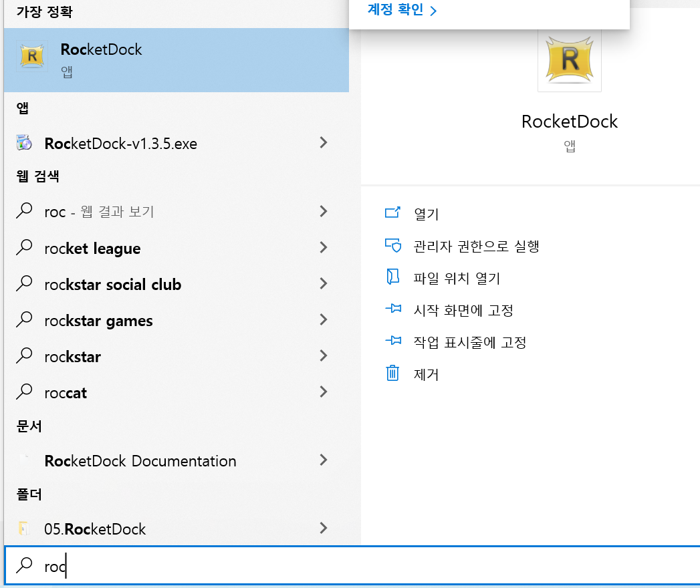Choose '시작 화면에 고정'
The height and width of the screenshot is (588, 700).
tap(463, 311)
